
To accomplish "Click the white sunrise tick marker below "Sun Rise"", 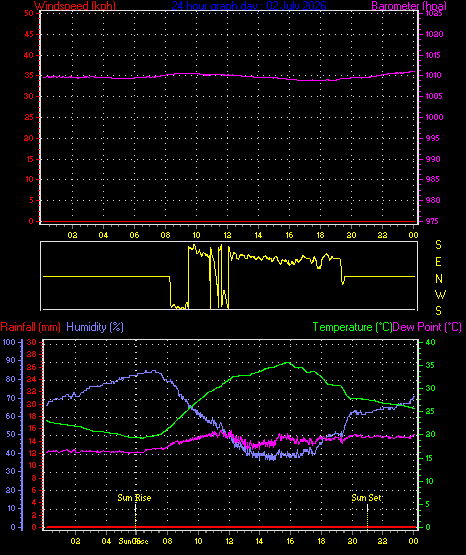I will [136, 508].
